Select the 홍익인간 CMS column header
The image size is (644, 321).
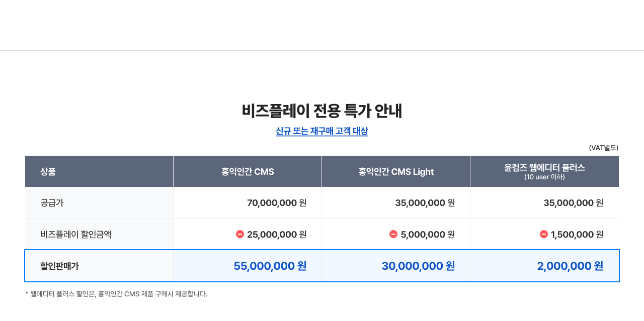point(248,171)
